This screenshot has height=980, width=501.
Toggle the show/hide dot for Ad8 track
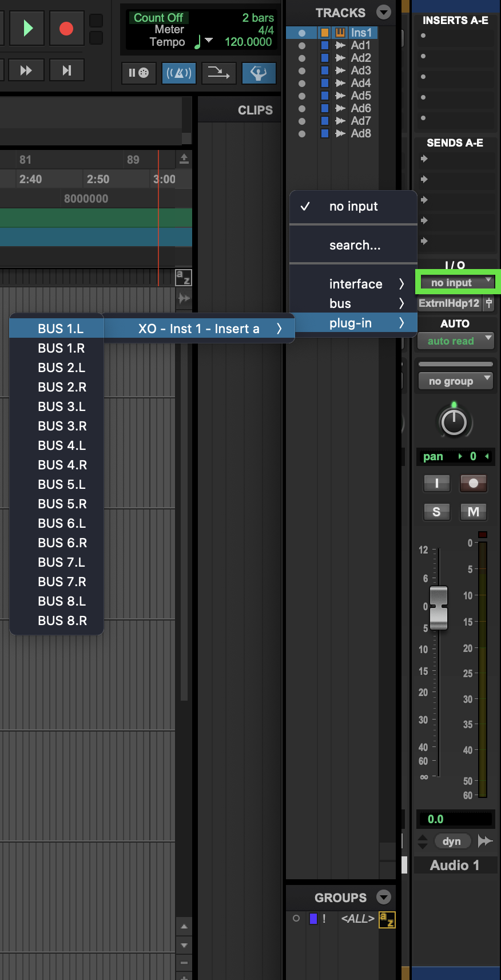coord(302,133)
